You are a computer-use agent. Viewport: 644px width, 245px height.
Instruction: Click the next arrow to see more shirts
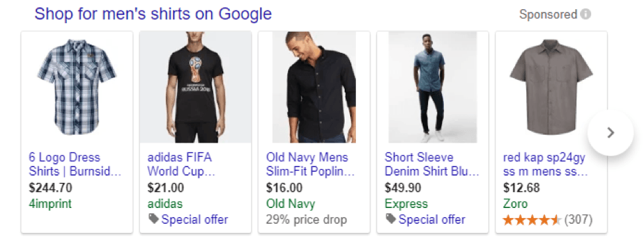(611, 133)
